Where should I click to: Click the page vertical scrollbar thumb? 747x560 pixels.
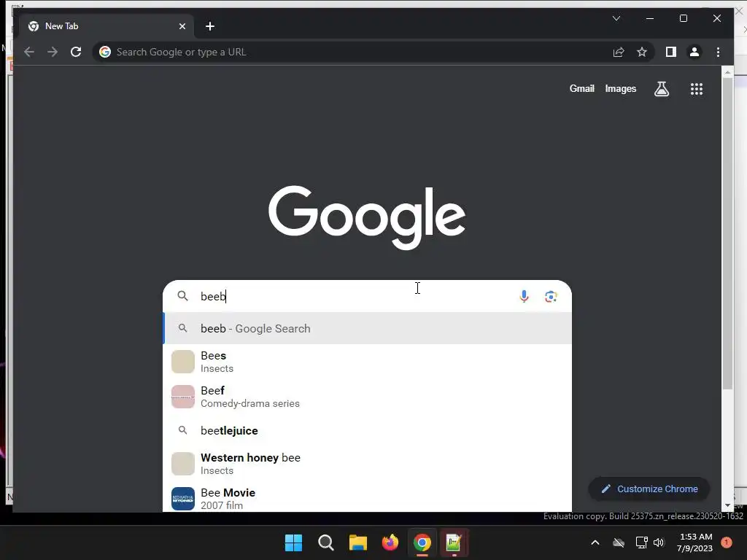[x=727, y=233]
